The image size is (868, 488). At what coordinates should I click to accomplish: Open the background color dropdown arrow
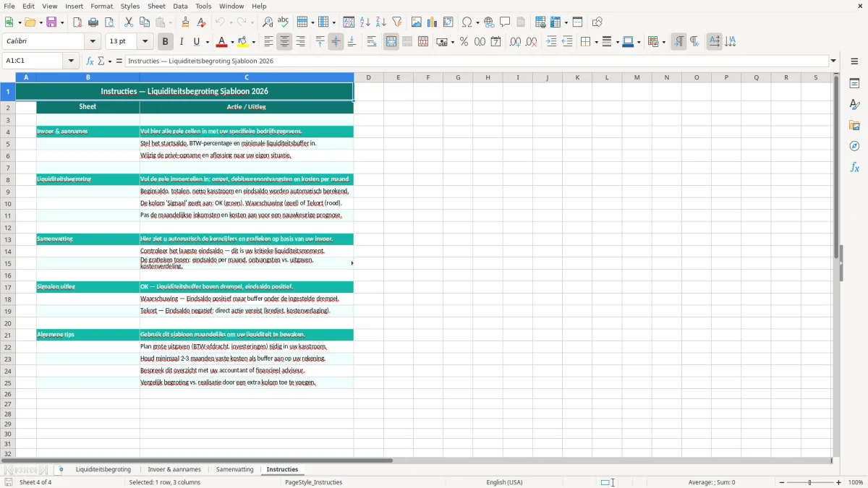(254, 42)
